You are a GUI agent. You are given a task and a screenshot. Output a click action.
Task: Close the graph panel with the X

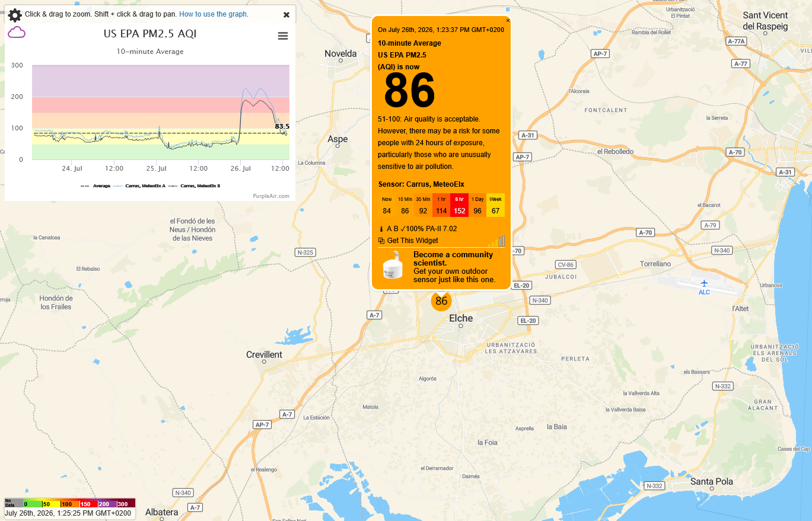pyautogui.click(x=286, y=15)
